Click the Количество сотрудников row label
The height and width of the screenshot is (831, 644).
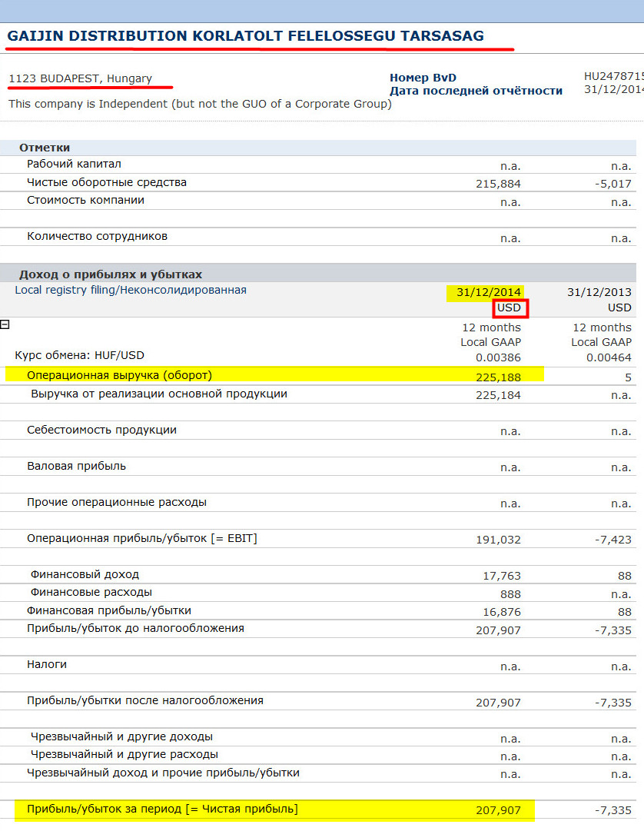tap(97, 236)
